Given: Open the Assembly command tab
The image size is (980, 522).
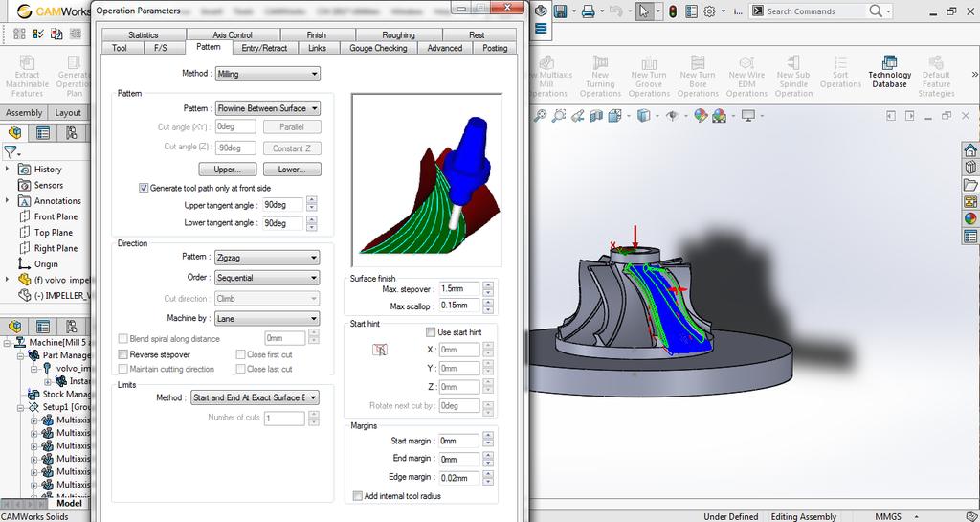Looking at the screenshot, I should click(24, 112).
